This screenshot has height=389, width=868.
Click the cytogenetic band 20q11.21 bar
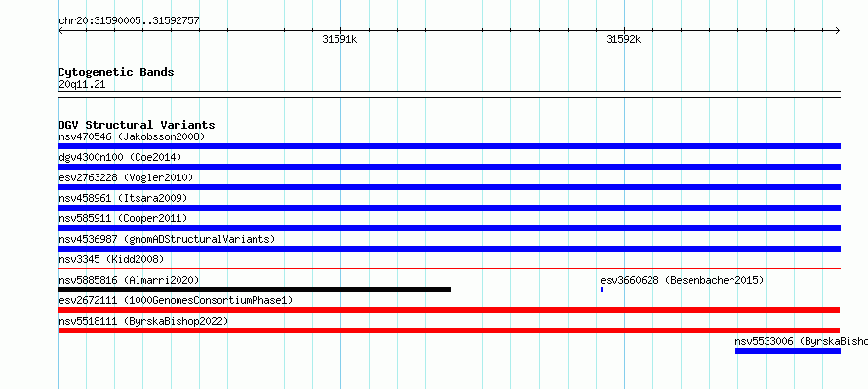coord(449,95)
